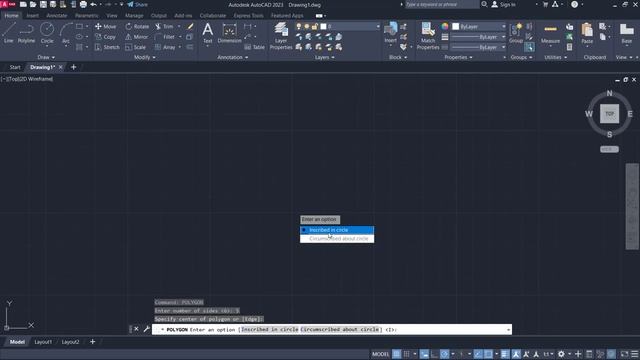Image resolution: width=640 pixels, height=360 pixels.
Task: Insert a Table
Action: click(255, 47)
